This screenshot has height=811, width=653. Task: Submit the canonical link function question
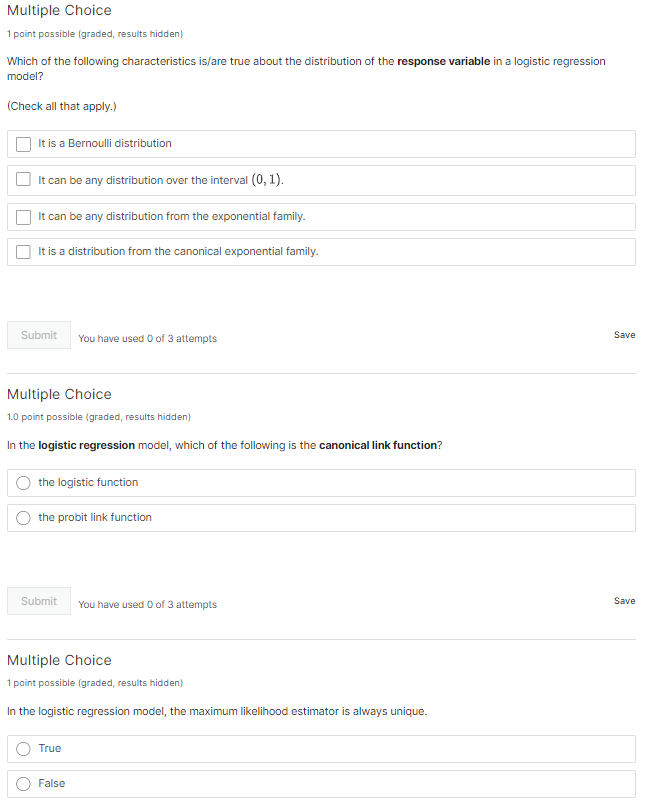click(39, 601)
